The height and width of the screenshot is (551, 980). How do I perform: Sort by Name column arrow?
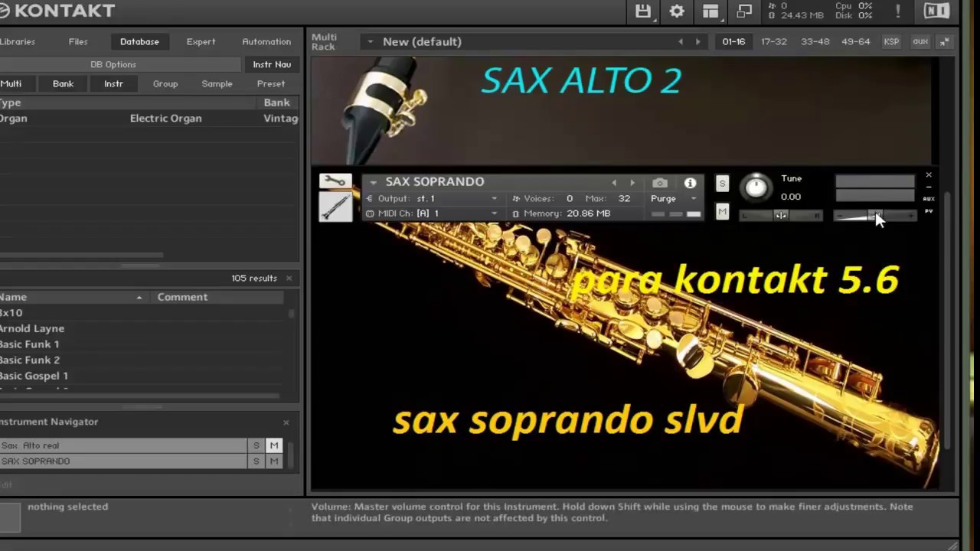139,297
